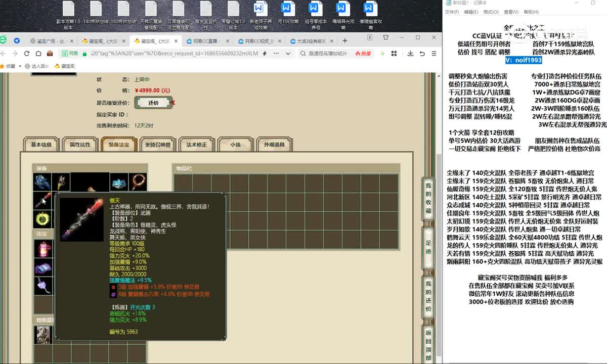Switch to the 基本信息 tab
The height and width of the screenshot is (364, 607).
pyautogui.click(x=41, y=145)
